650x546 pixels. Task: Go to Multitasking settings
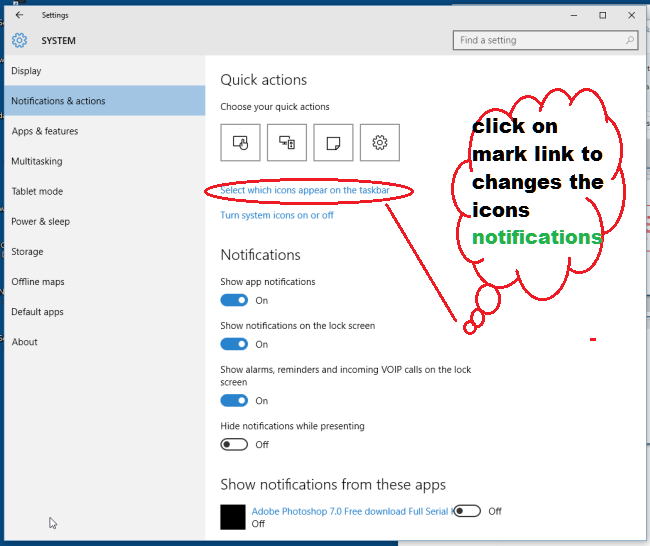104,161
